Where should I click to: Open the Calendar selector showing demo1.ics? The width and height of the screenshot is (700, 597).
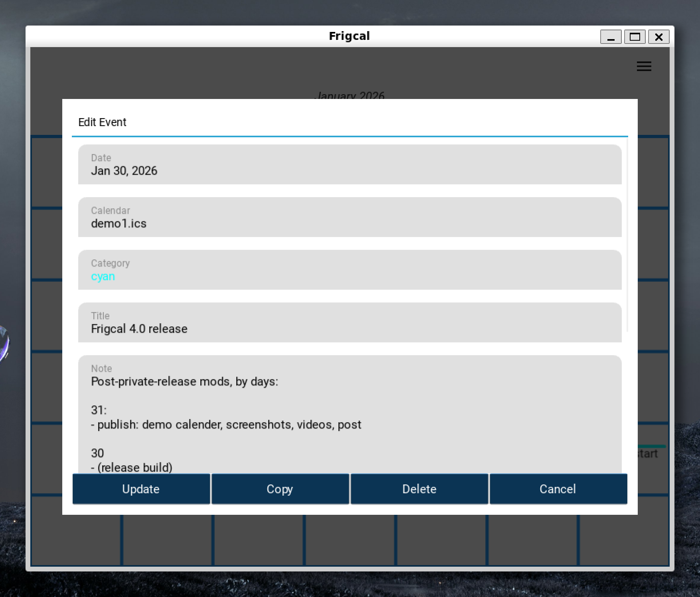point(350,217)
